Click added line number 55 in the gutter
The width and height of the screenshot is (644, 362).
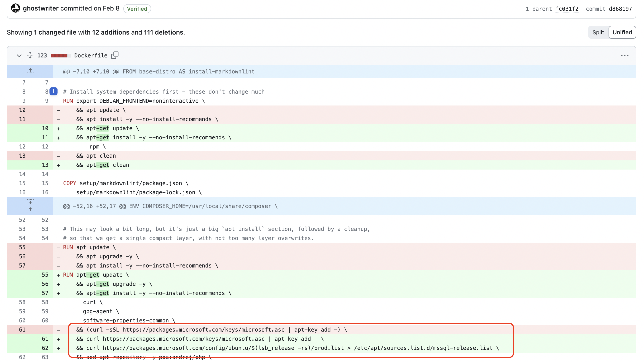click(x=45, y=275)
